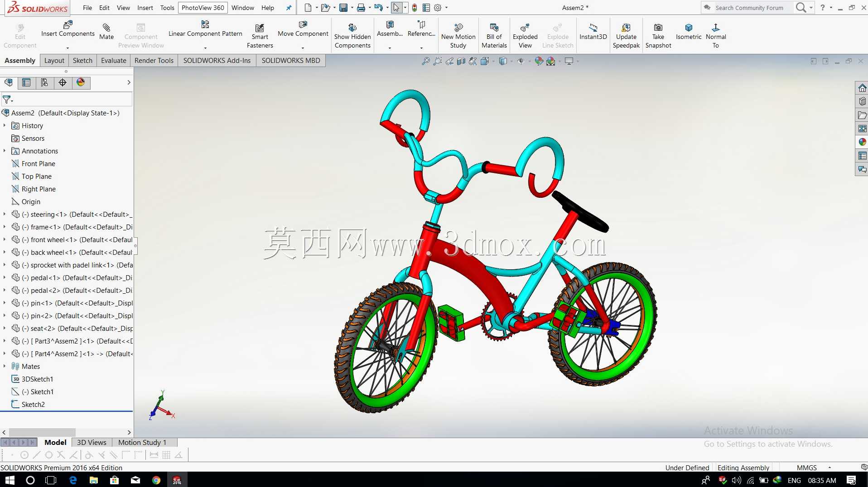Start a New Motion Study

[x=458, y=36]
